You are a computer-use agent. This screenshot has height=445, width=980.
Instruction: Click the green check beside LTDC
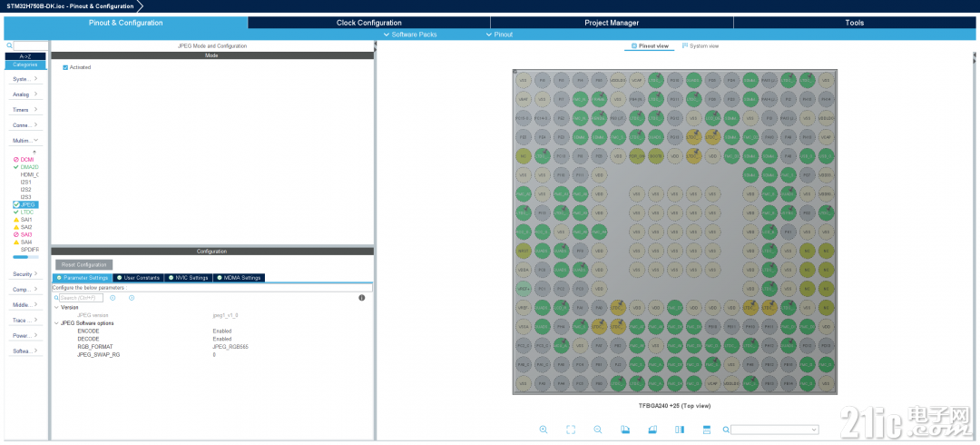tap(15, 213)
